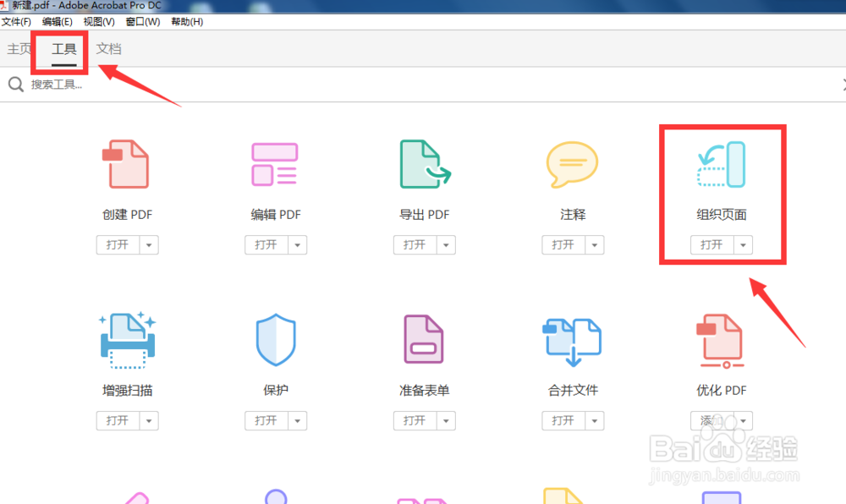Open 打开 button under 创建 PDF
This screenshot has width=846, height=504.
[x=118, y=244]
